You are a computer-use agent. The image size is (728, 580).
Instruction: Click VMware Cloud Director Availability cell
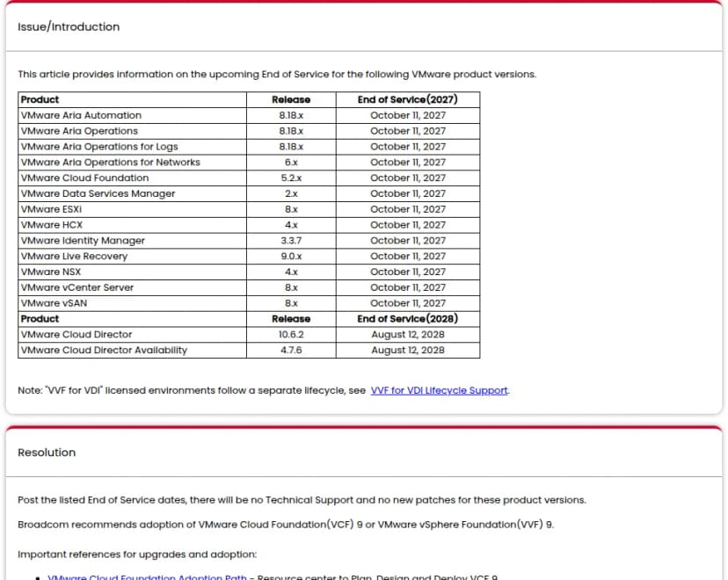click(x=132, y=351)
